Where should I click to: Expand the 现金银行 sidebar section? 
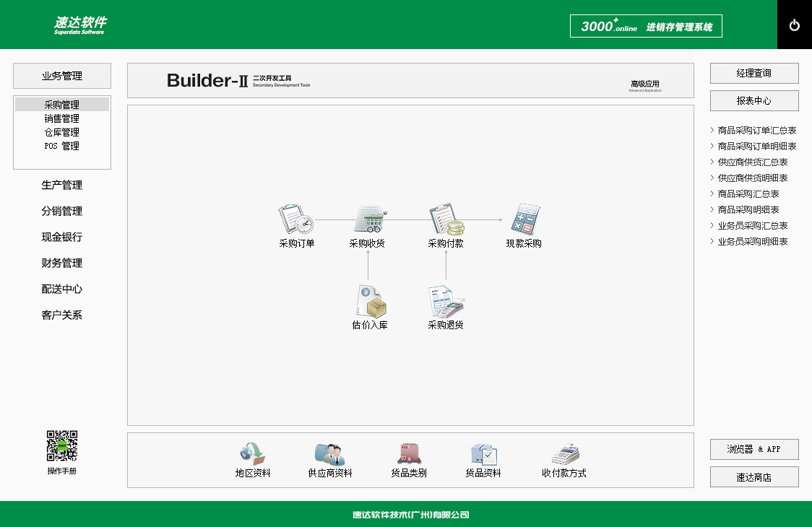[62, 238]
